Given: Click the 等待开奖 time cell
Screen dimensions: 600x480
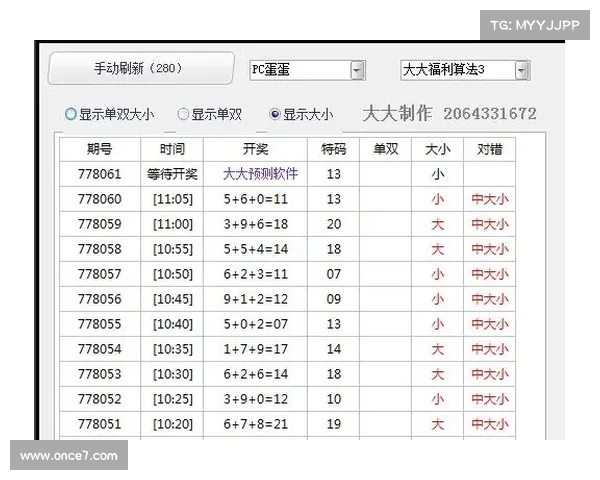Looking at the screenshot, I should (172, 174).
